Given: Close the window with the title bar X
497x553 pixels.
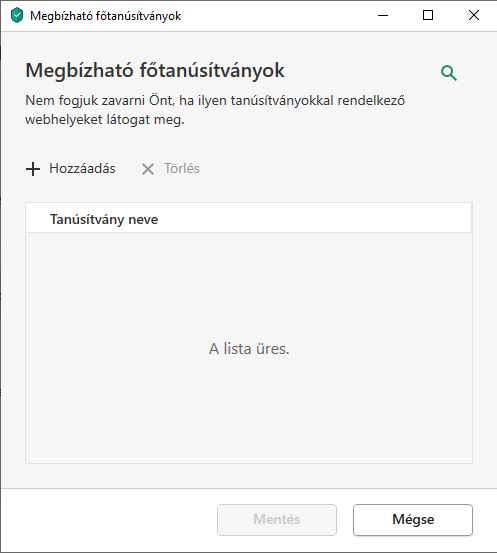Looking at the screenshot, I should click(x=474, y=16).
